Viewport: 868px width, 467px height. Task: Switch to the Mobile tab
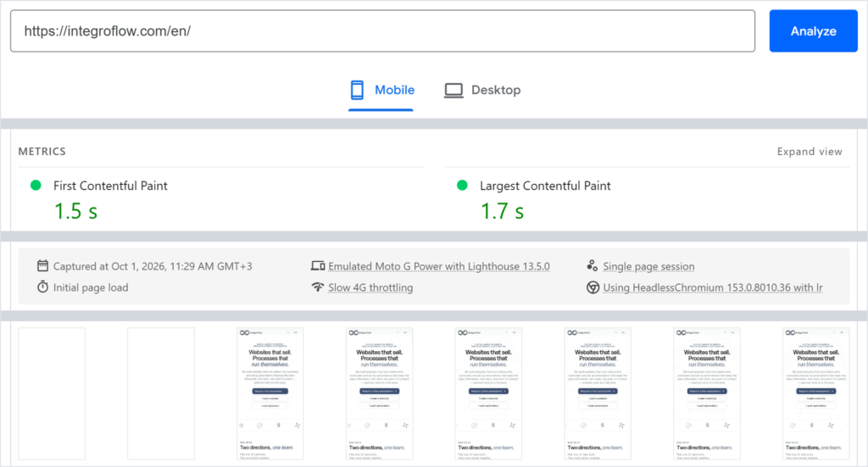tap(381, 90)
